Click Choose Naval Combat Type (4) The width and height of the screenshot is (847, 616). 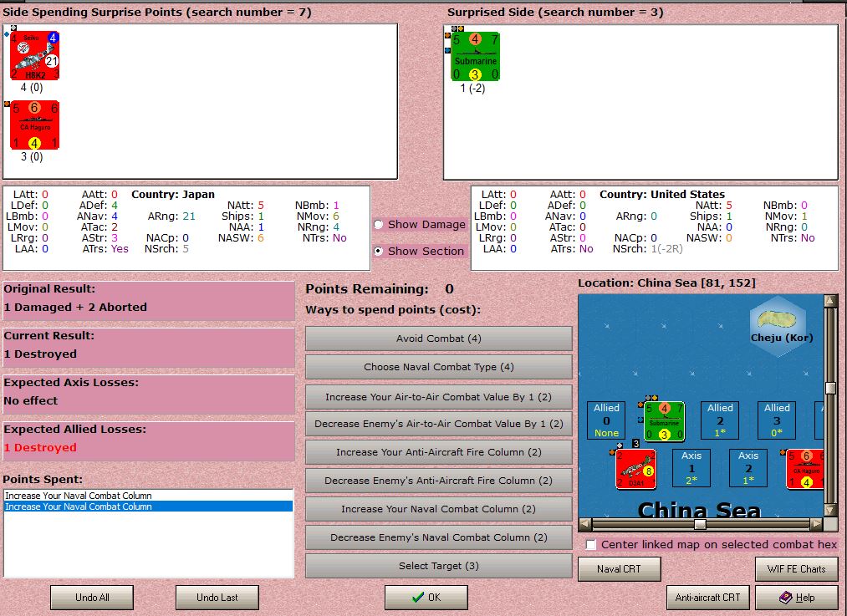point(439,367)
